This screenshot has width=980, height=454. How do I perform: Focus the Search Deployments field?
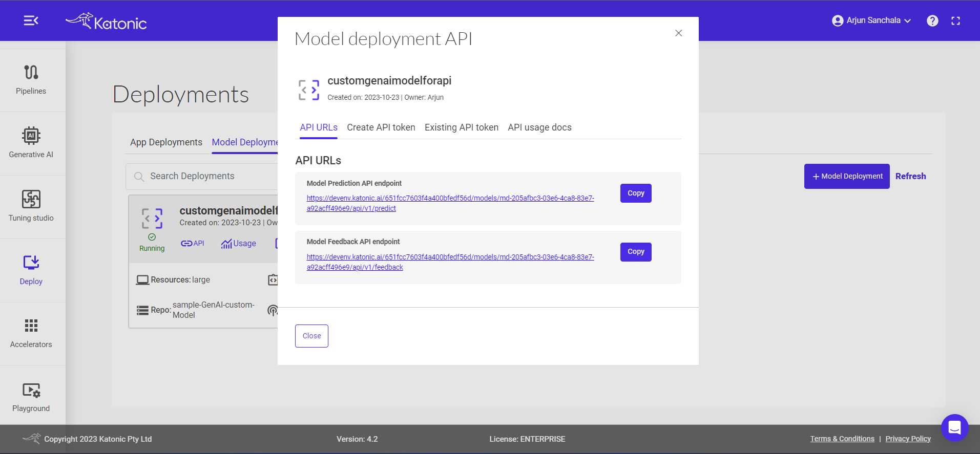202,176
